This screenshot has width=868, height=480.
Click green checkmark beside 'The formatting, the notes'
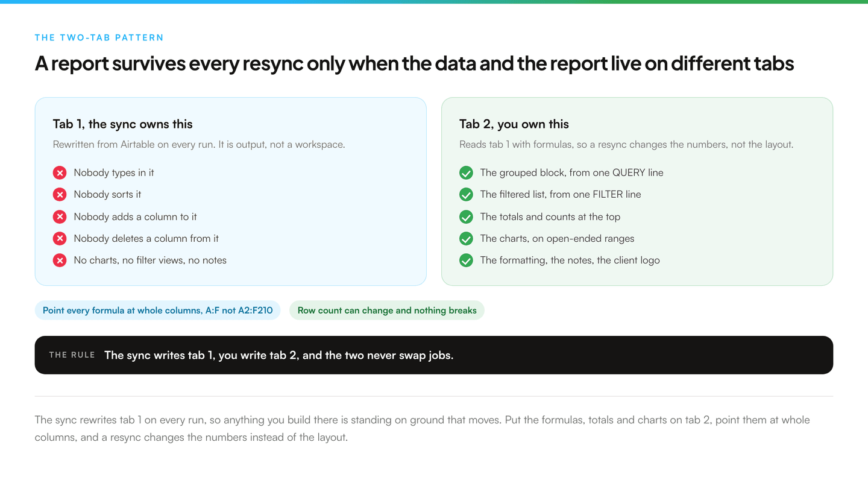pyautogui.click(x=466, y=261)
